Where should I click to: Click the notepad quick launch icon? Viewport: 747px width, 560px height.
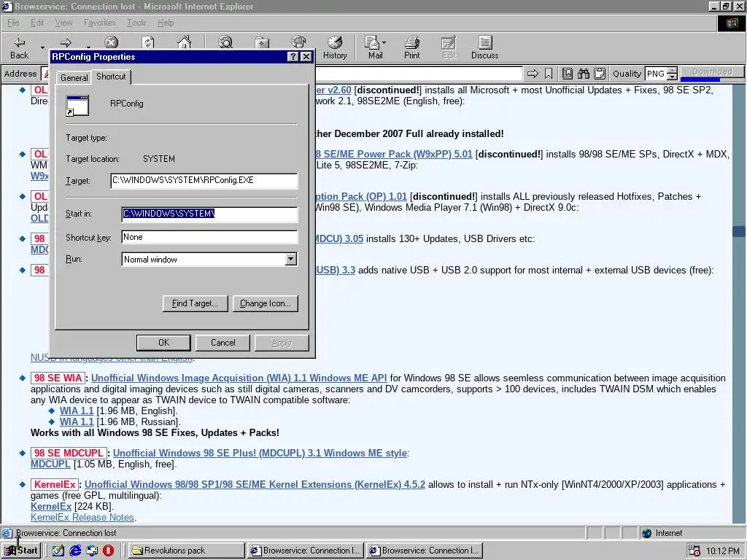pyautogui.click(x=58, y=551)
